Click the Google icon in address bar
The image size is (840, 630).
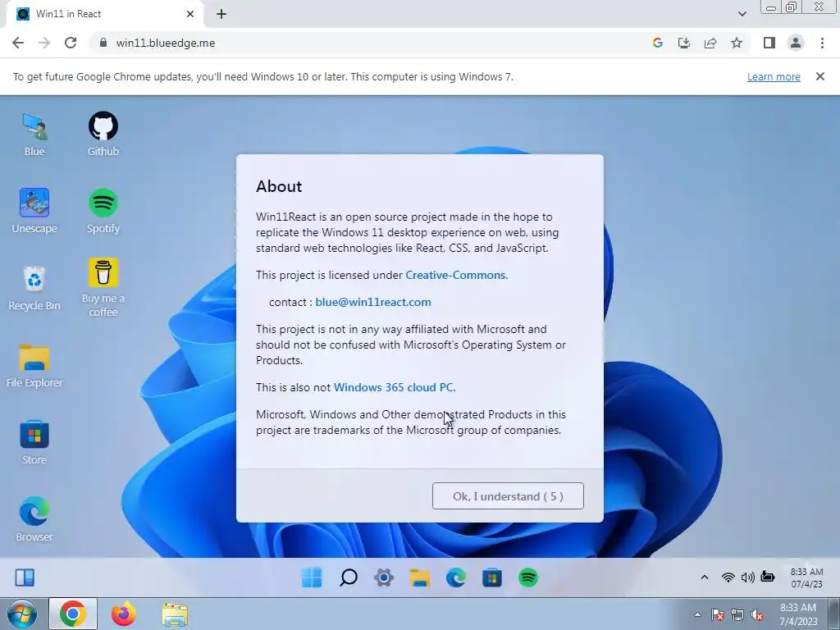657,43
